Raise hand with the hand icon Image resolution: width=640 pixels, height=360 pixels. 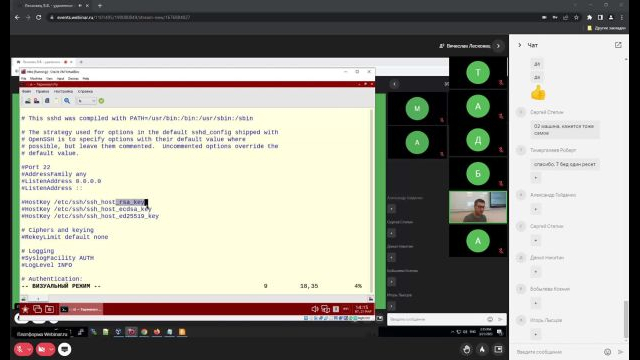pyautogui.click(x=467, y=349)
